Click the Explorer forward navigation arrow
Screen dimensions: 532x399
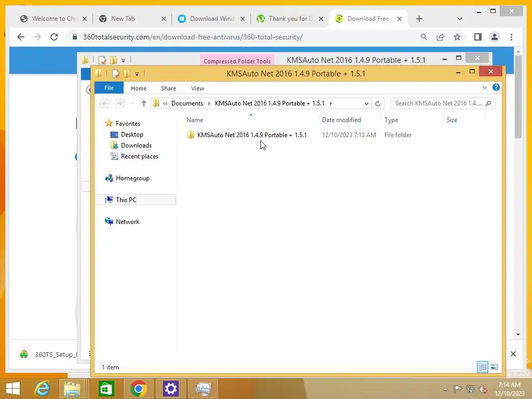click(119, 103)
